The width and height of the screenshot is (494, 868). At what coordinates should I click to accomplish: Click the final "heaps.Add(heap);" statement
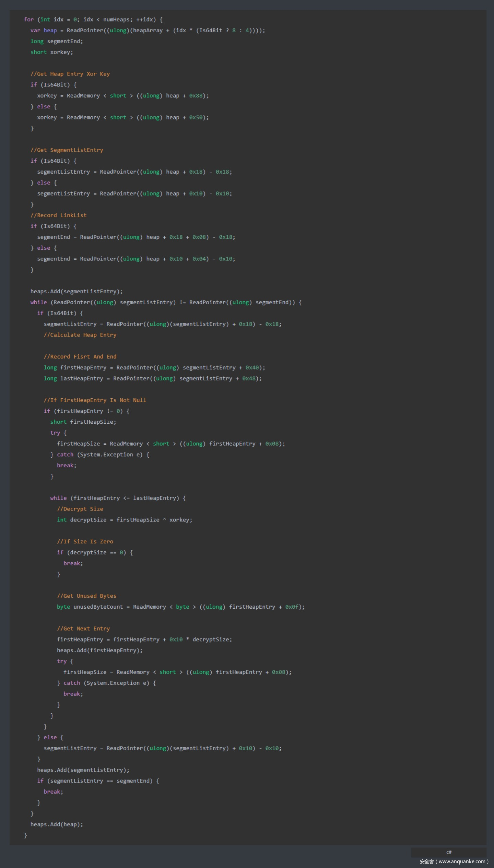click(57, 825)
